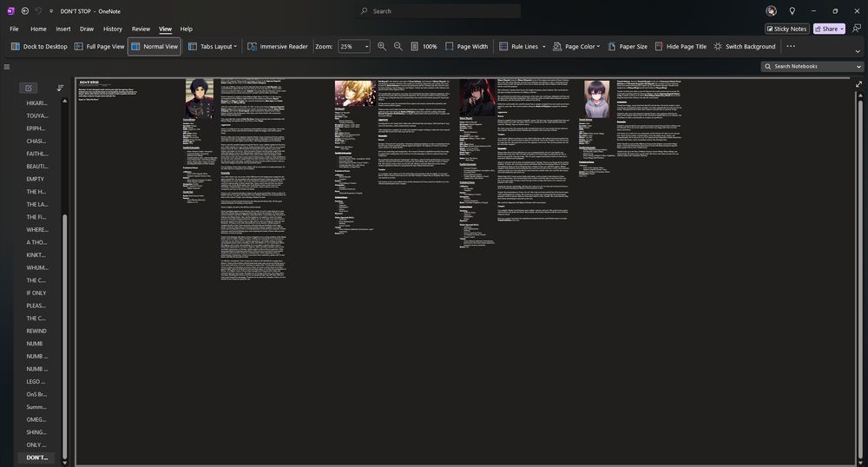Click the top Search box
The image size is (868, 467).
(437, 11)
